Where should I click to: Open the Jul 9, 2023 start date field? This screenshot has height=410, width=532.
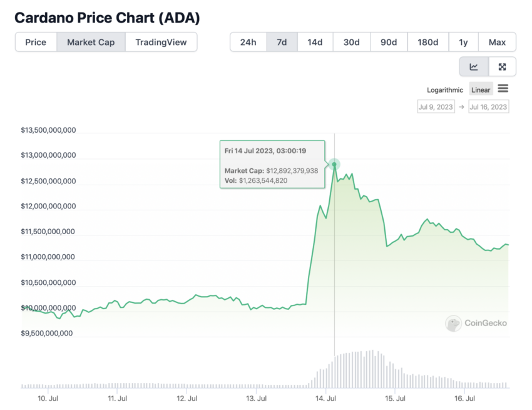[436, 107]
